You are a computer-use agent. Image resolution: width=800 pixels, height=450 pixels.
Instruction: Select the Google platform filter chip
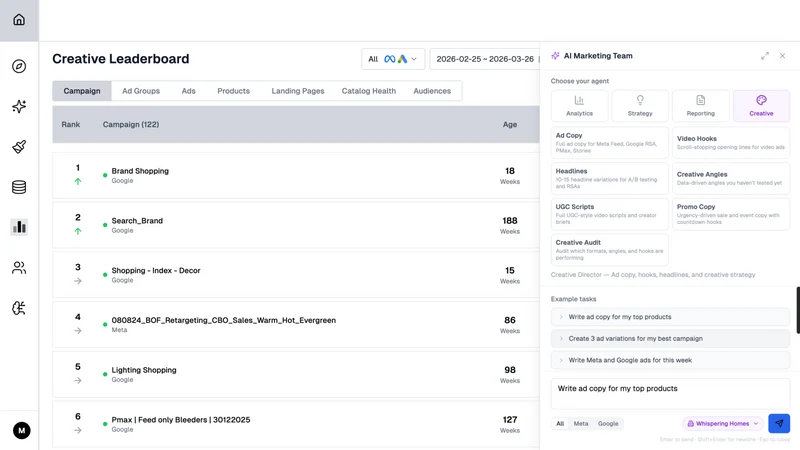(608, 423)
